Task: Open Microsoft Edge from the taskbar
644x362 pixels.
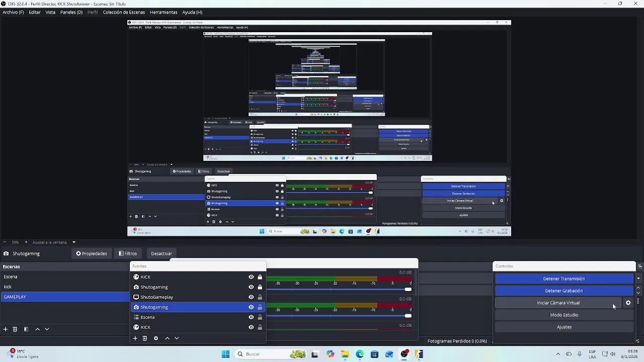Action: coord(360,354)
